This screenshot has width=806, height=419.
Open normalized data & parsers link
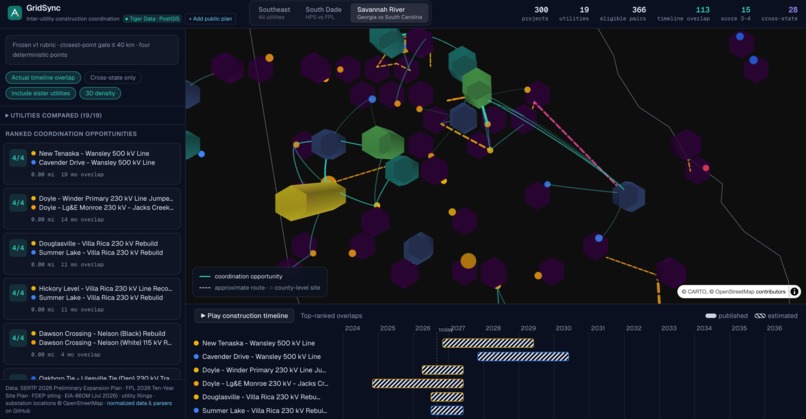pyautogui.click(x=139, y=403)
